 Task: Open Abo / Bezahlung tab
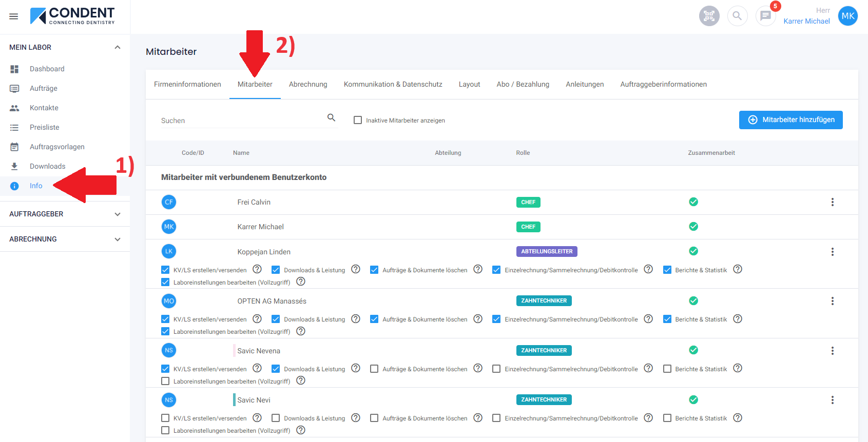[x=523, y=84]
